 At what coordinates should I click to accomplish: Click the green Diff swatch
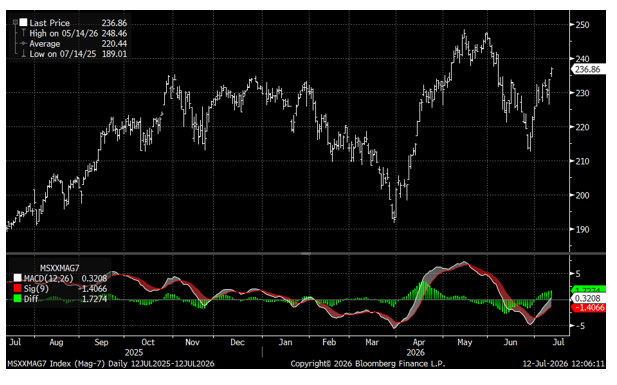tap(17, 299)
